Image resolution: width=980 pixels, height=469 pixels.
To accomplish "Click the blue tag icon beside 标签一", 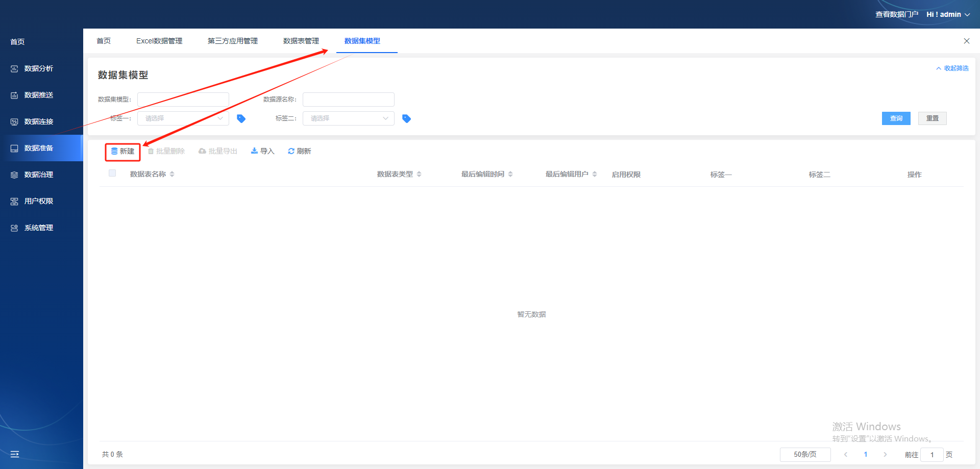I will tap(241, 119).
